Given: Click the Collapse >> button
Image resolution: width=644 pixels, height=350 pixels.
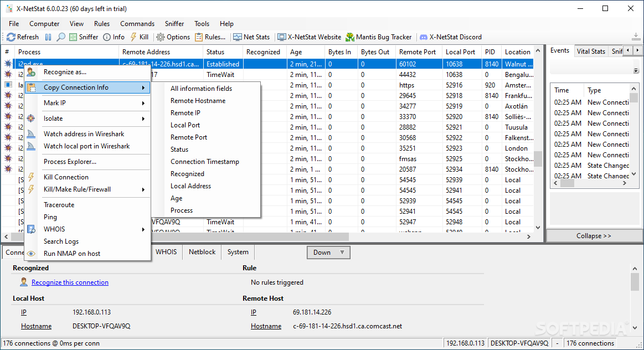Looking at the screenshot, I should (x=594, y=236).
